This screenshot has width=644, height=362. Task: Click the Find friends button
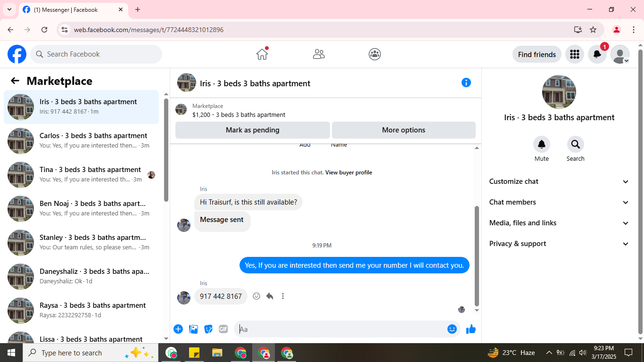tap(537, 54)
